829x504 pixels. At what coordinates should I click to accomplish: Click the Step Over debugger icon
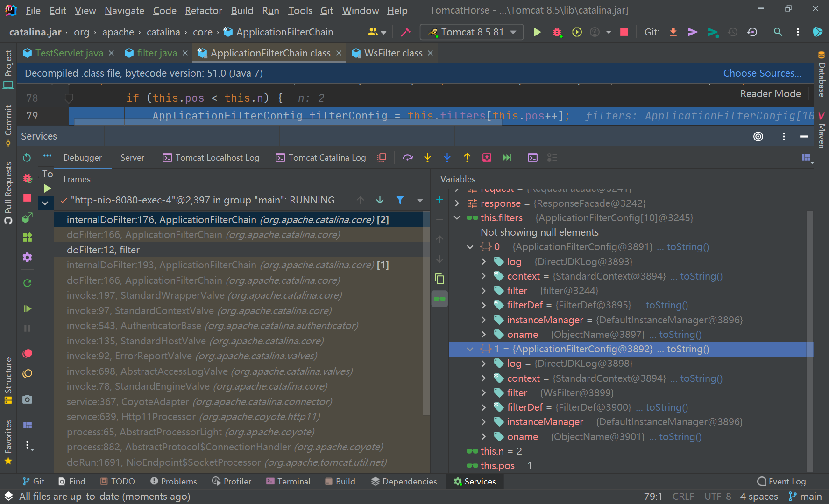[408, 157]
